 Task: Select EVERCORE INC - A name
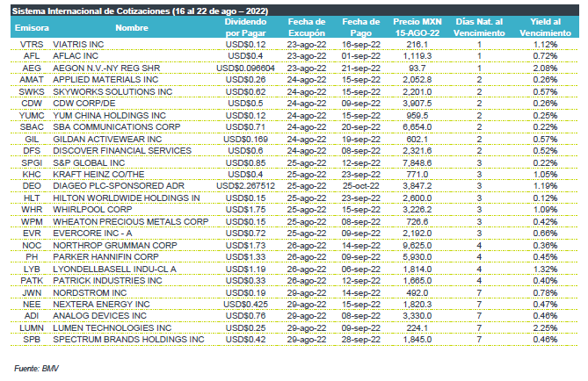point(92,234)
